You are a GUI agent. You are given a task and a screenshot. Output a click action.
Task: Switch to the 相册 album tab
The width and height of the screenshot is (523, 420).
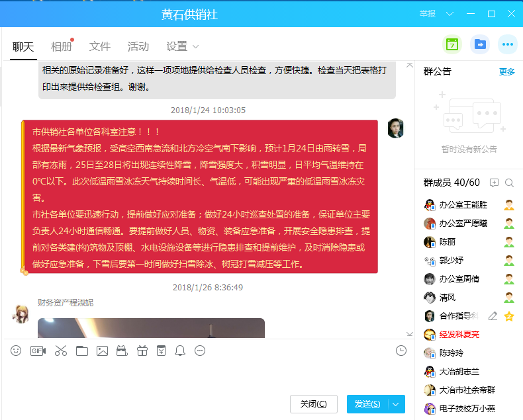(x=62, y=46)
